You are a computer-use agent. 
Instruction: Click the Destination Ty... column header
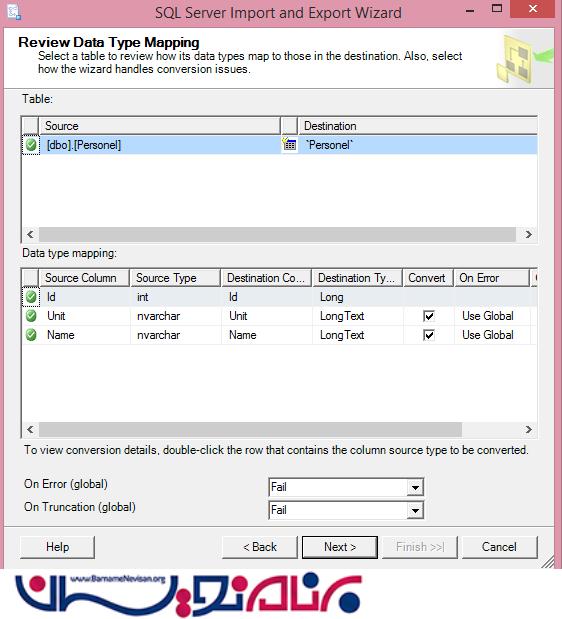click(358, 278)
